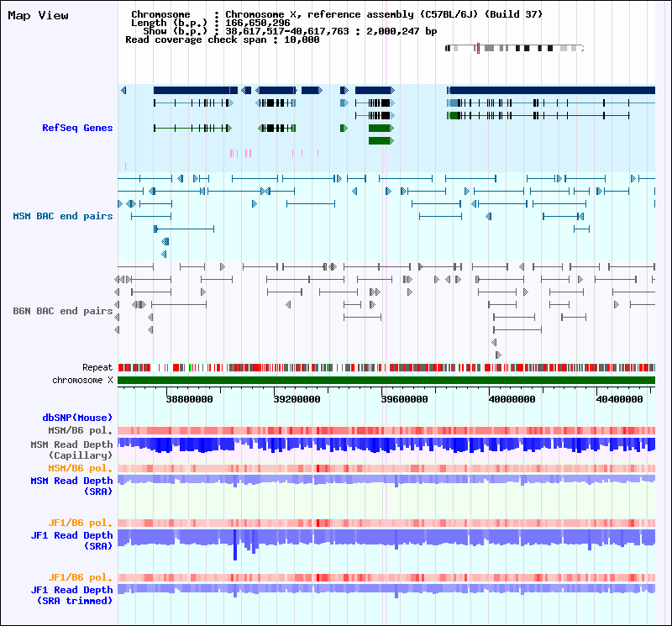Click MSM Read Depth (SRA) label
Viewport: 672px width, 626px height.
point(71,486)
